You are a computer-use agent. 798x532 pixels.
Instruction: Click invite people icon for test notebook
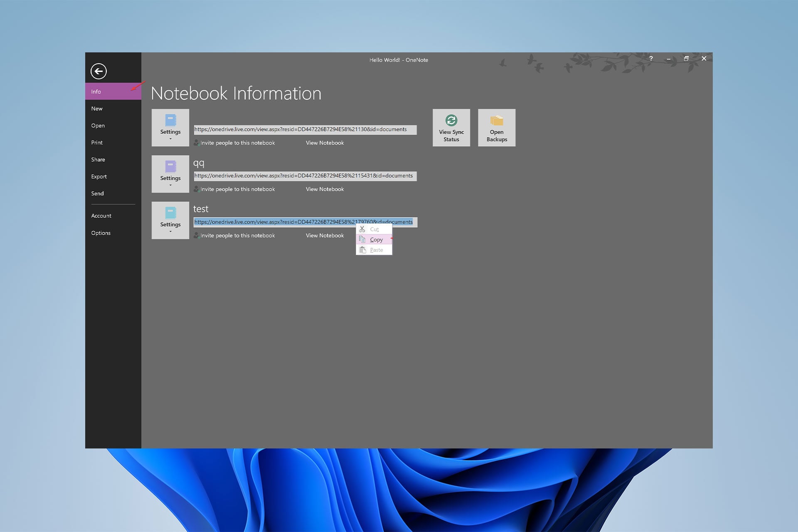[197, 236]
